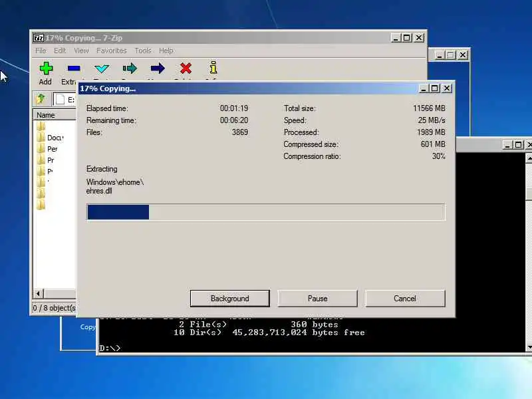This screenshot has height=399, width=532.
Task: Click folder icon beside the Docu row
Action: click(x=41, y=137)
